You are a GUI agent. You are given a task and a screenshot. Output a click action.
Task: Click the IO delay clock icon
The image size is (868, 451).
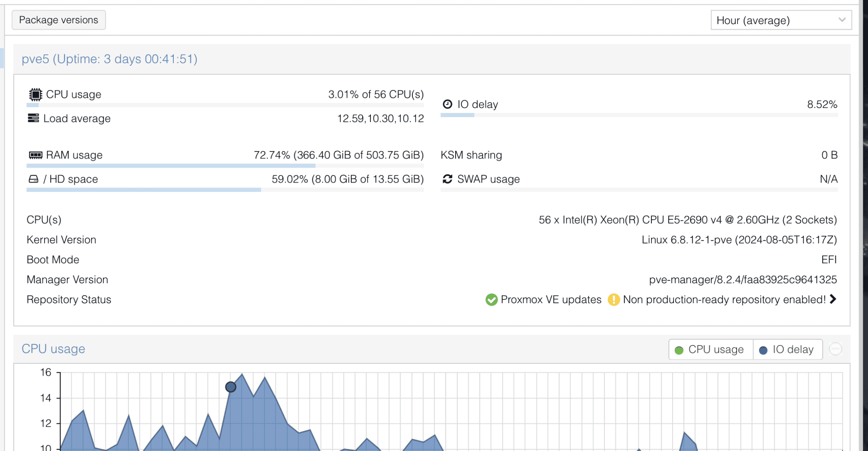tap(447, 104)
